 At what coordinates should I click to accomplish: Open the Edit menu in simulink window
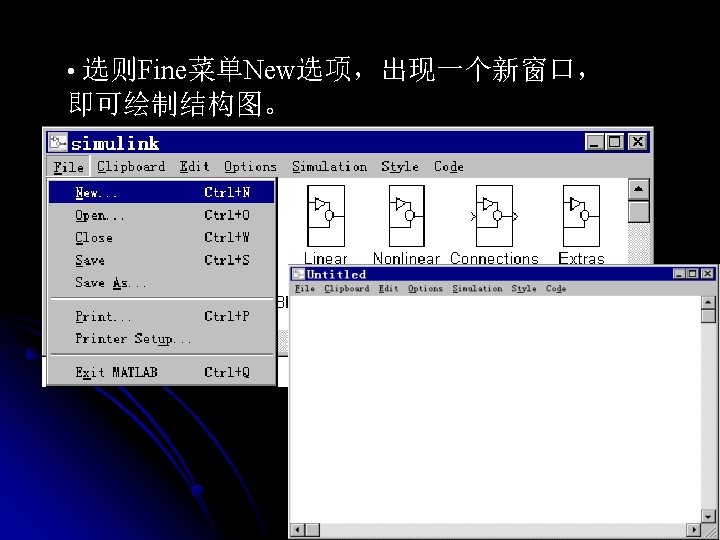[195, 166]
